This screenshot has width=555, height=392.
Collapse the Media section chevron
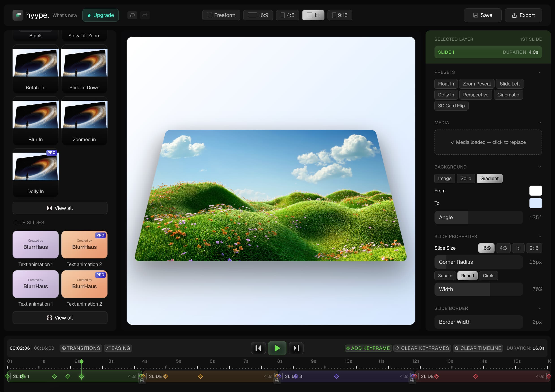[540, 122]
